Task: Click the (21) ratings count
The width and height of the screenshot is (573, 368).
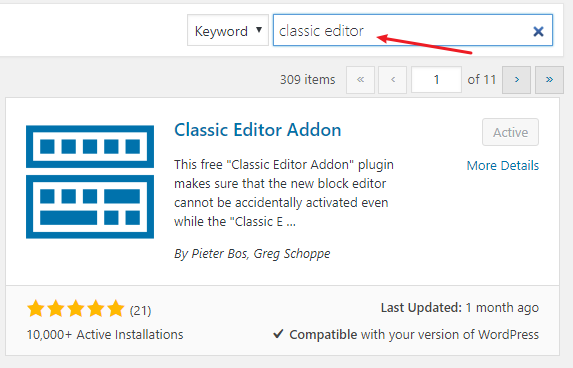Action: click(140, 311)
